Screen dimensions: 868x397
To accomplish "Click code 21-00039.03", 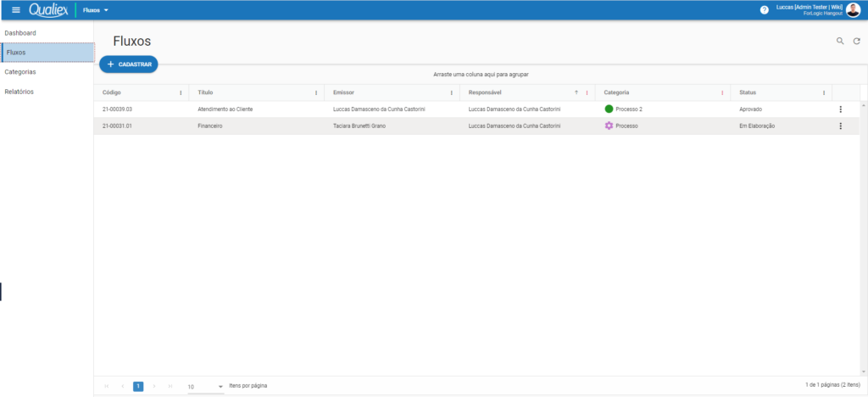I will (x=117, y=109).
